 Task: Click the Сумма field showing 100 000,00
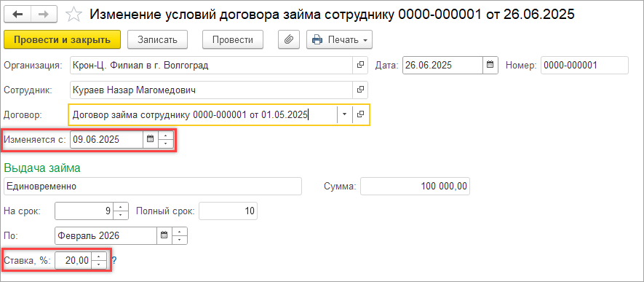coord(416,187)
